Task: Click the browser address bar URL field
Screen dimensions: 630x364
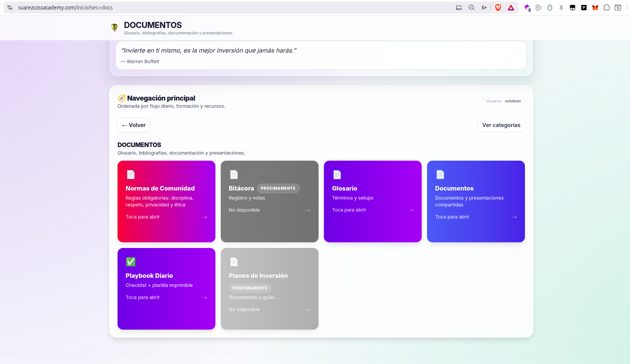Action: (x=64, y=7)
